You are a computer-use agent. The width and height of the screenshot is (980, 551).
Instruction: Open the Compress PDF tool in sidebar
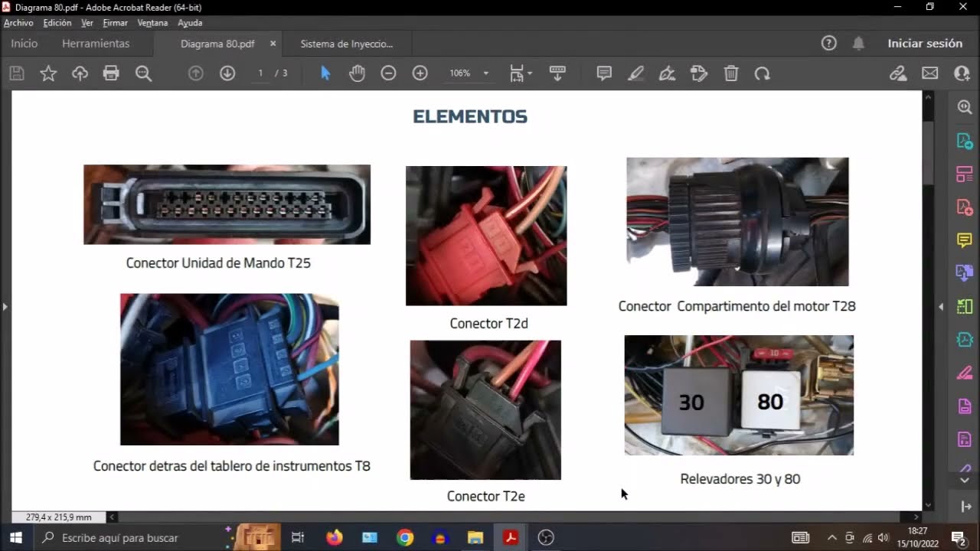click(965, 339)
